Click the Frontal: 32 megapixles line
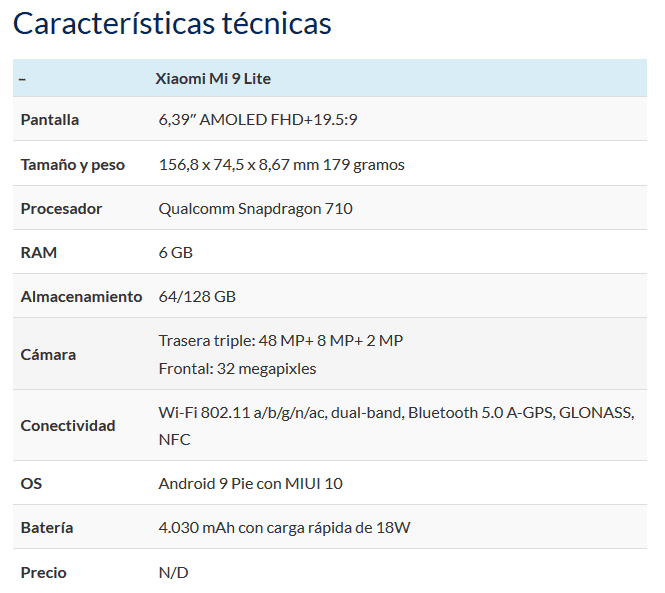This screenshot has width=665, height=593. pos(238,369)
